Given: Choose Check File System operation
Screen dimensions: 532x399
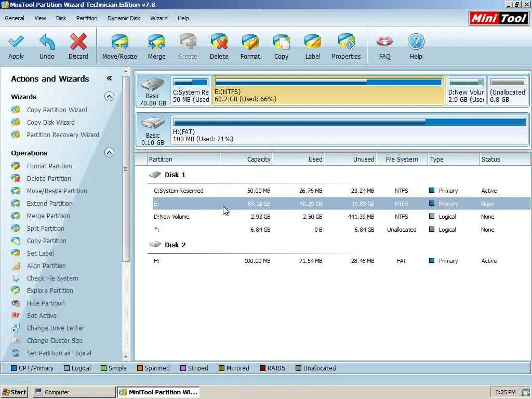Looking at the screenshot, I should (x=52, y=278).
